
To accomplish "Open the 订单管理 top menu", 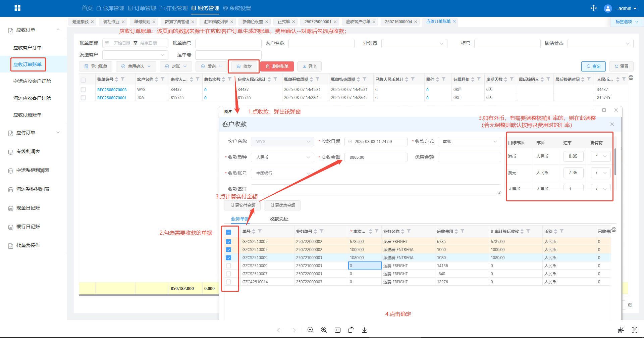I will (142, 8).
